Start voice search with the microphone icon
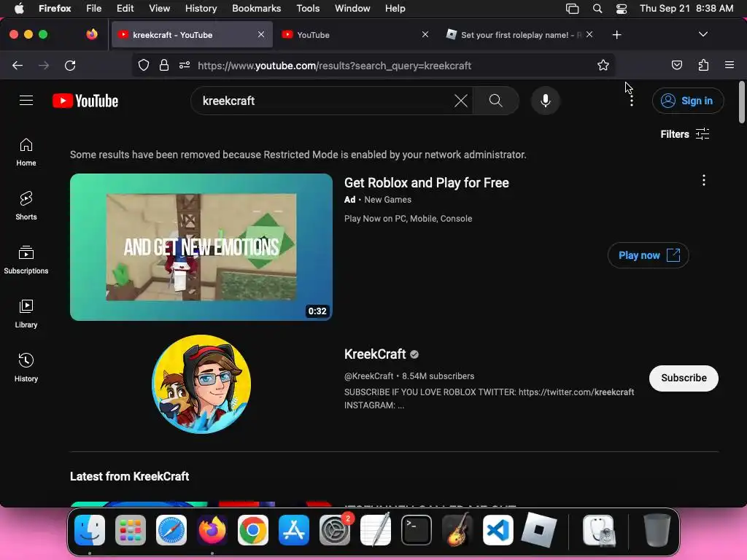 (546, 101)
